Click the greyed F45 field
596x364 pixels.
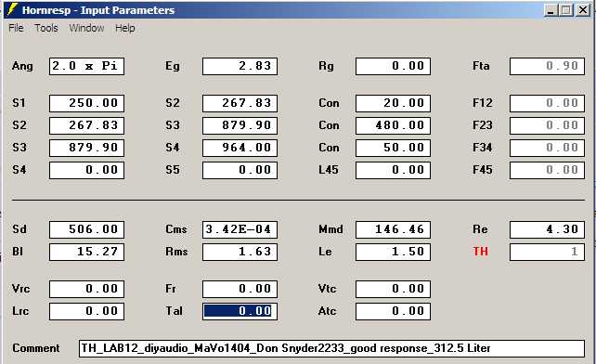pos(547,170)
